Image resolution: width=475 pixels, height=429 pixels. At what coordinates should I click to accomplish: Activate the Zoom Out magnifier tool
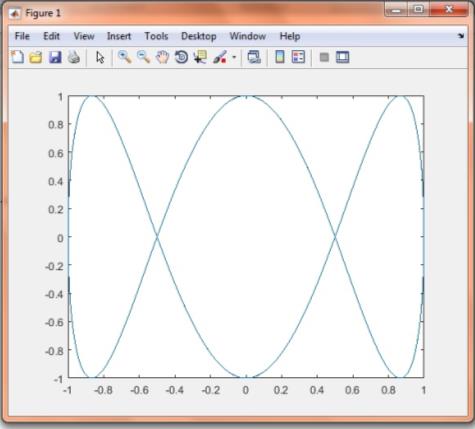[x=143, y=57]
